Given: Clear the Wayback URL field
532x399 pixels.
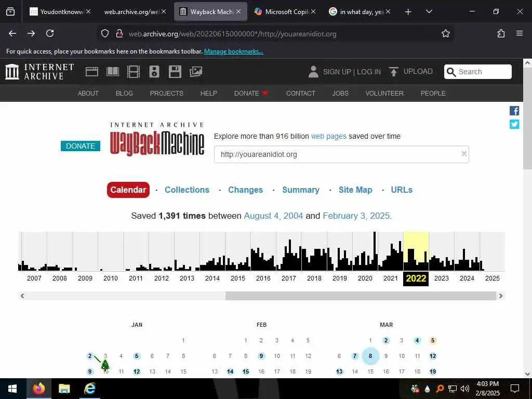Looking at the screenshot, I should click(464, 154).
